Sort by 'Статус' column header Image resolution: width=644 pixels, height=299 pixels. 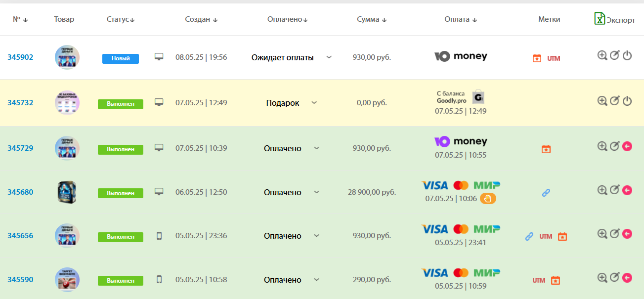(x=121, y=20)
